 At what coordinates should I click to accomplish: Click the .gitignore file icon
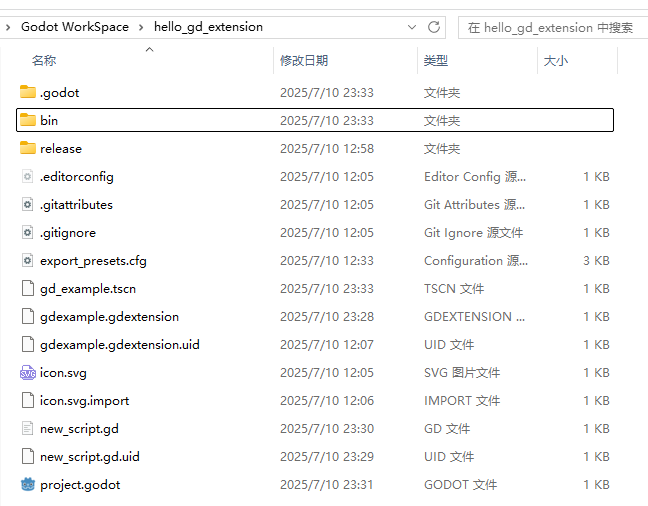(x=28, y=233)
